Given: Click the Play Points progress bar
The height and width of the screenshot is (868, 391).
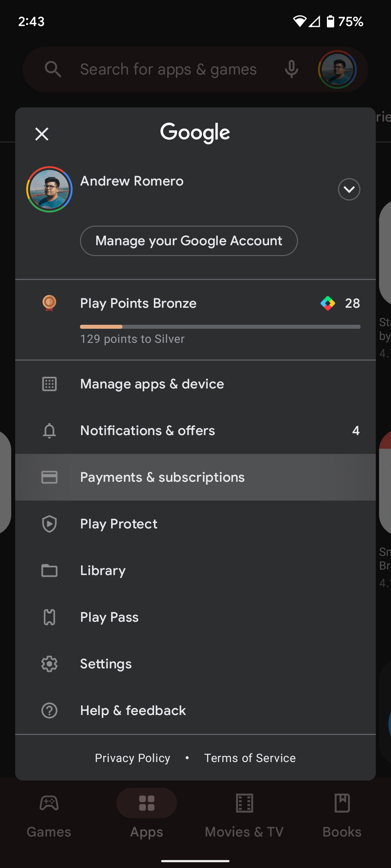Looking at the screenshot, I should tap(220, 327).
